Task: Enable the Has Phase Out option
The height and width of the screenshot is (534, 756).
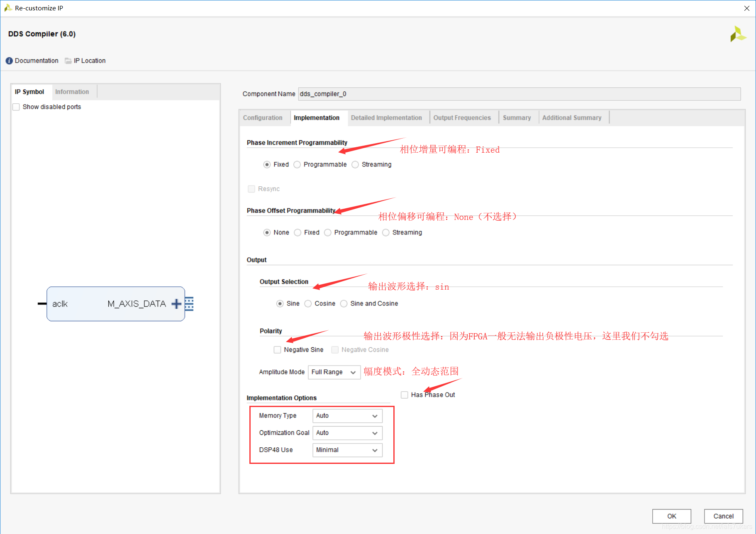Action: click(405, 395)
